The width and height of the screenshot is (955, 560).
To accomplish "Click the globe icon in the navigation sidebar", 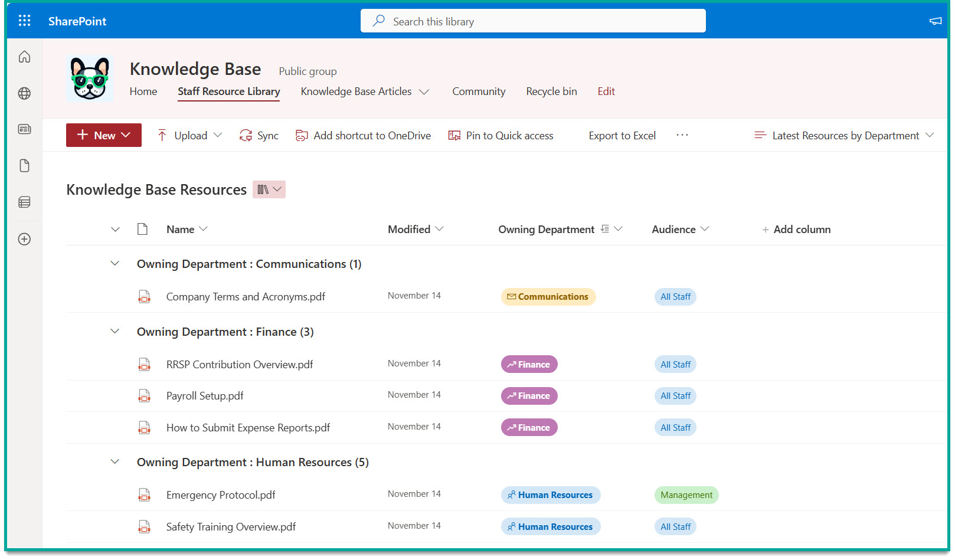I will pyautogui.click(x=24, y=93).
